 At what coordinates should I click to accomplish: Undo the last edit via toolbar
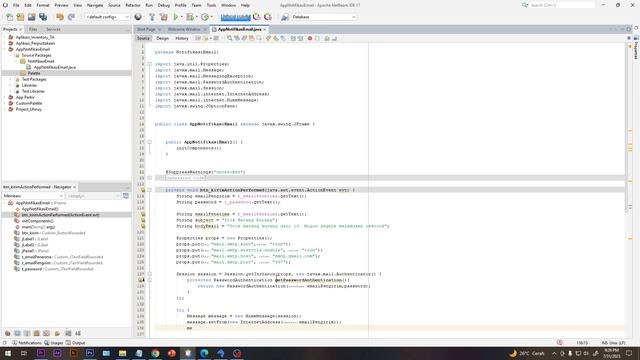click(60, 17)
